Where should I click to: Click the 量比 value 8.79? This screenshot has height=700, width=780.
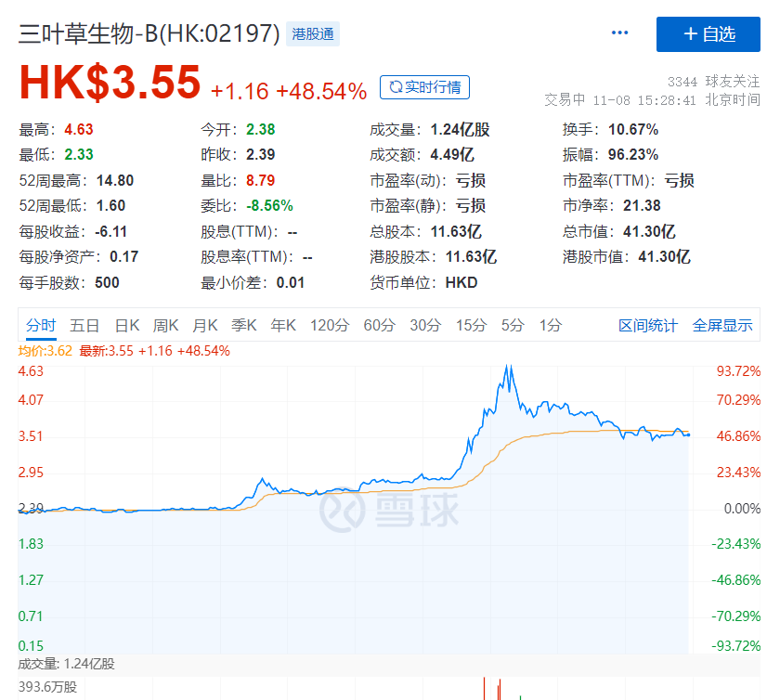click(x=261, y=181)
